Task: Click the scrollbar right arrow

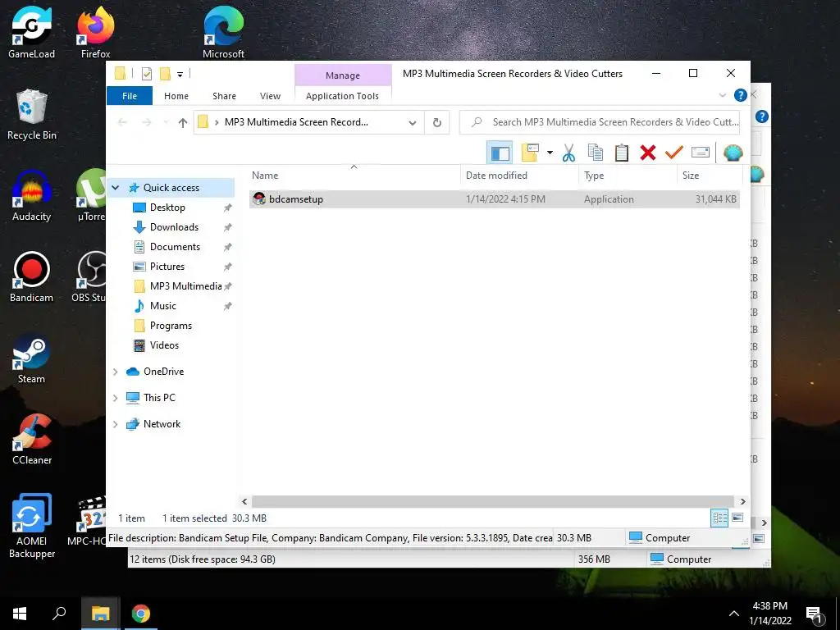Action: 742,501
